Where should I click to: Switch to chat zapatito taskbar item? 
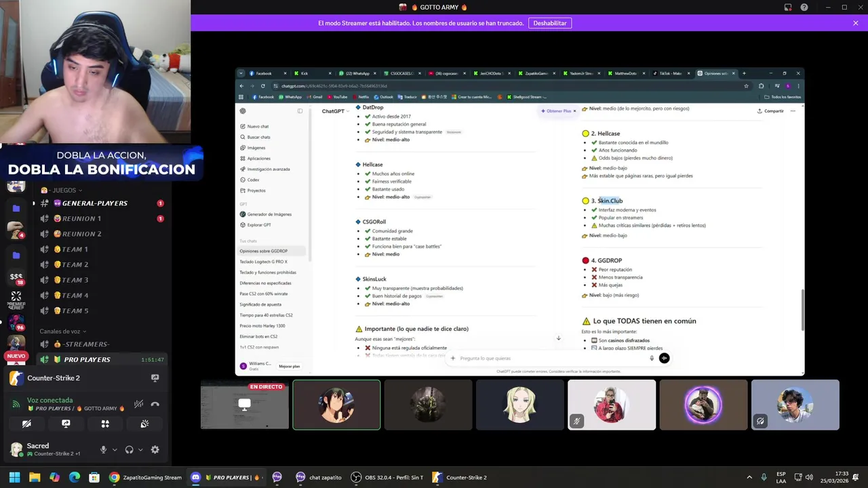coord(319,477)
